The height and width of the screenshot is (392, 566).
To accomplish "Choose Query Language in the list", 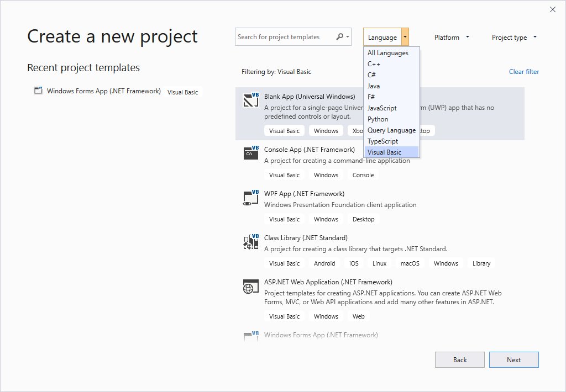I will [391, 130].
